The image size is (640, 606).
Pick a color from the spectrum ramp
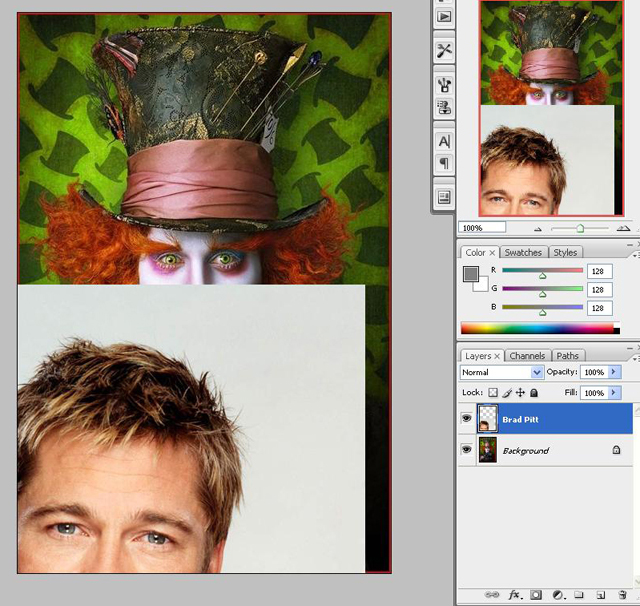540,328
